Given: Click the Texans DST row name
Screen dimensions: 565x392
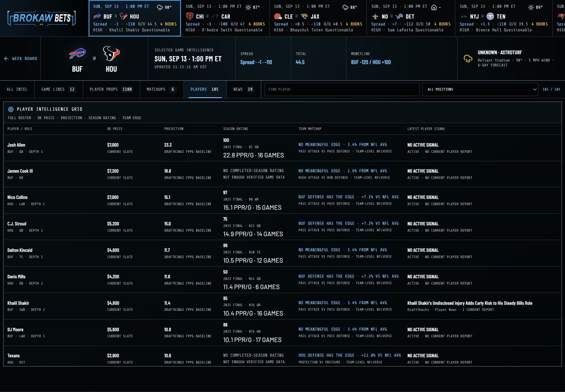Looking at the screenshot, I should (13, 356).
